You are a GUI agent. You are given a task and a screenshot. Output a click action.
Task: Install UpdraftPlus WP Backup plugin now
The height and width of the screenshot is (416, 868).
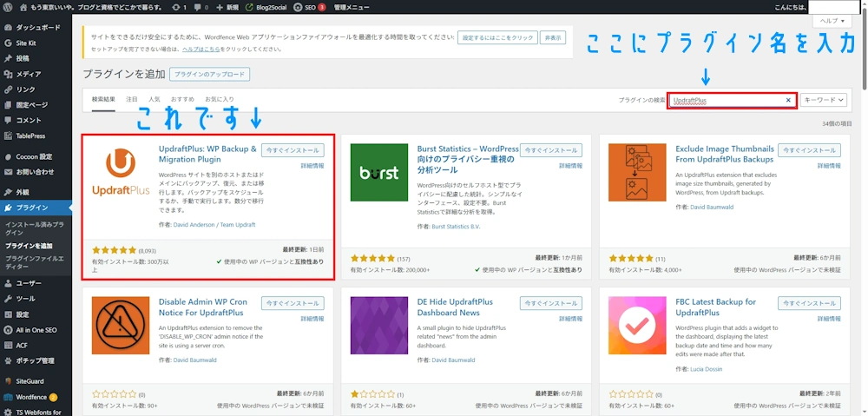pyautogui.click(x=293, y=150)
